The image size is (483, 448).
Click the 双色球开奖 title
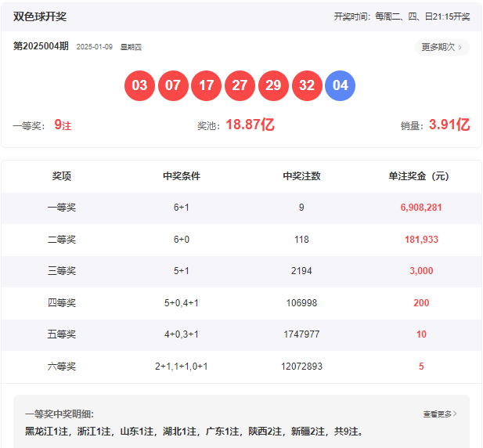point(40,16)
